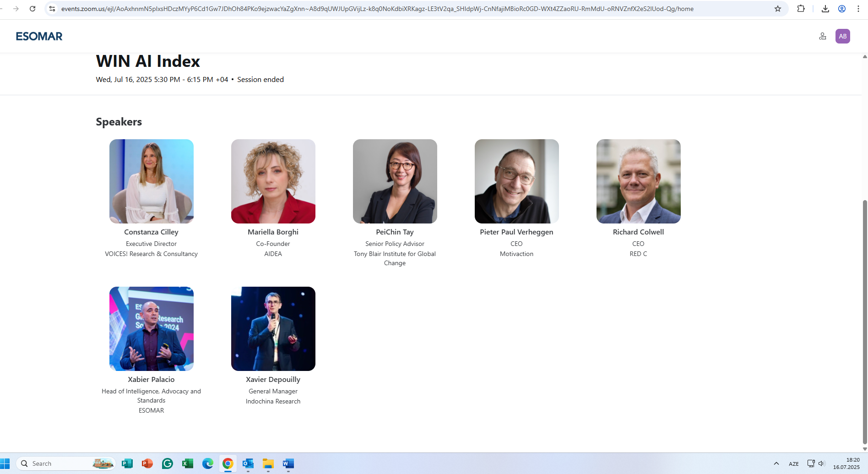Screen dimensions: 868x474
Task: Open Microsoft Edge from the taskbar
Action: 208,463
